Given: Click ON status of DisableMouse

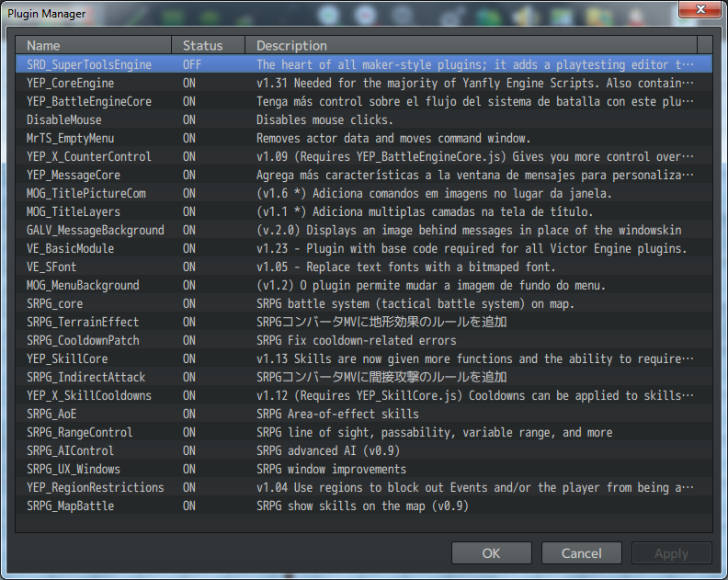Looking at the screenshot, I should pos(189,119).
